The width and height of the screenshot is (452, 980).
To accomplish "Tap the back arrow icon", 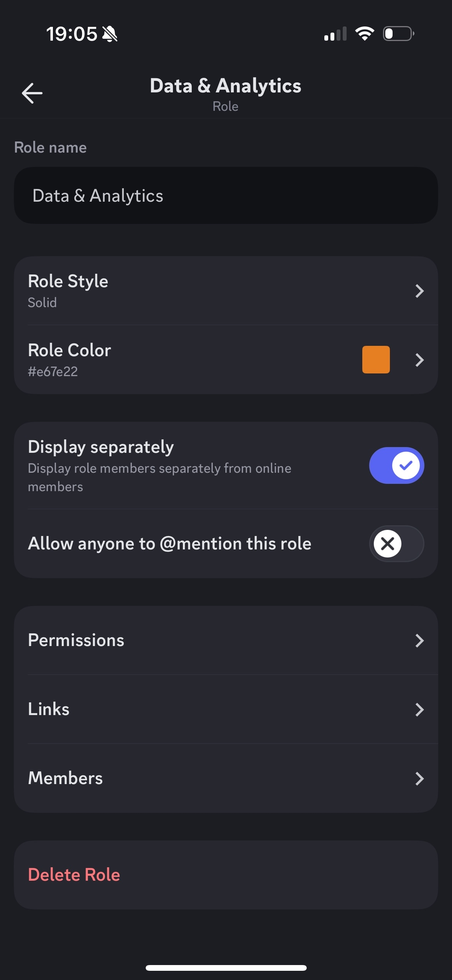I will click(x=32, y=93).
